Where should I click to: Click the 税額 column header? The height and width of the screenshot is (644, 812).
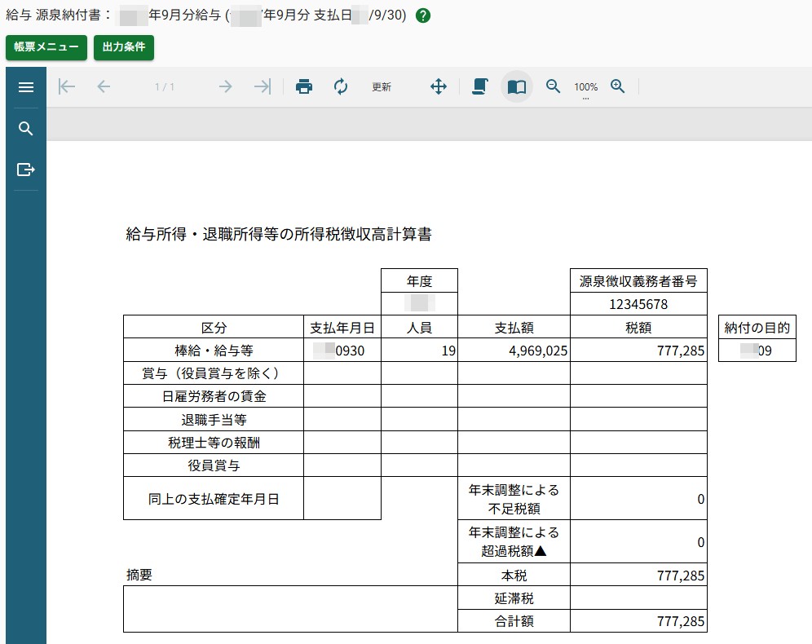point(638,328)
